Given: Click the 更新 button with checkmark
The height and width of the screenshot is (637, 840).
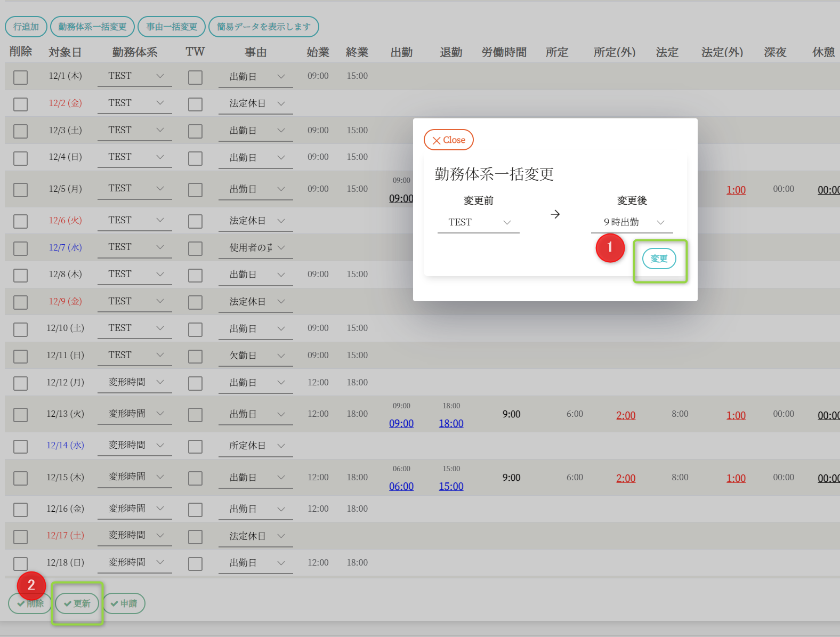Looking at the screenshot, I should (77, 603).
